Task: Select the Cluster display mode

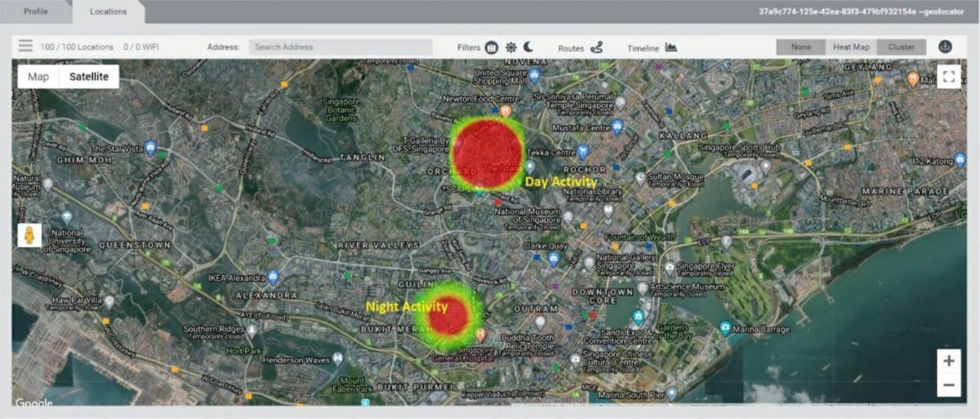Action: point(902,47)
